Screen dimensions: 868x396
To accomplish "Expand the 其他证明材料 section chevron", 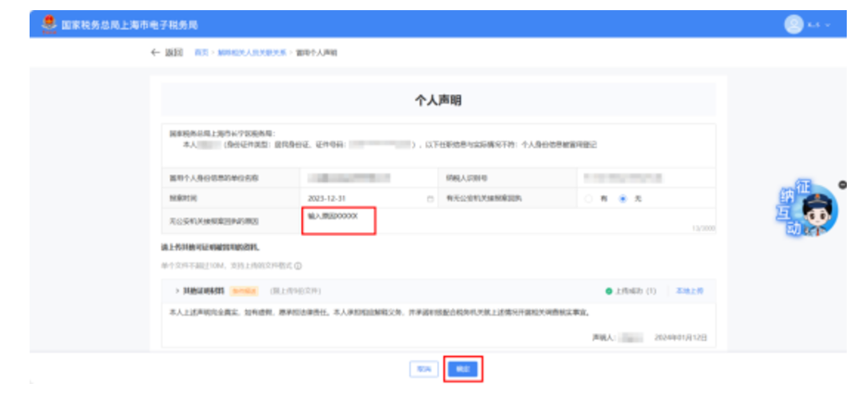I will pyautogui.click(x=175, y=291).
